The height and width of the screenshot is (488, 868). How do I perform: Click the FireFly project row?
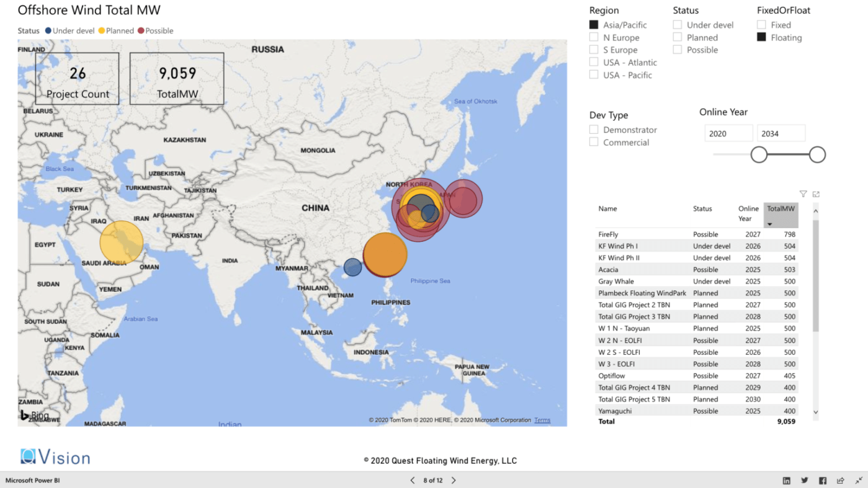[608, 234]
